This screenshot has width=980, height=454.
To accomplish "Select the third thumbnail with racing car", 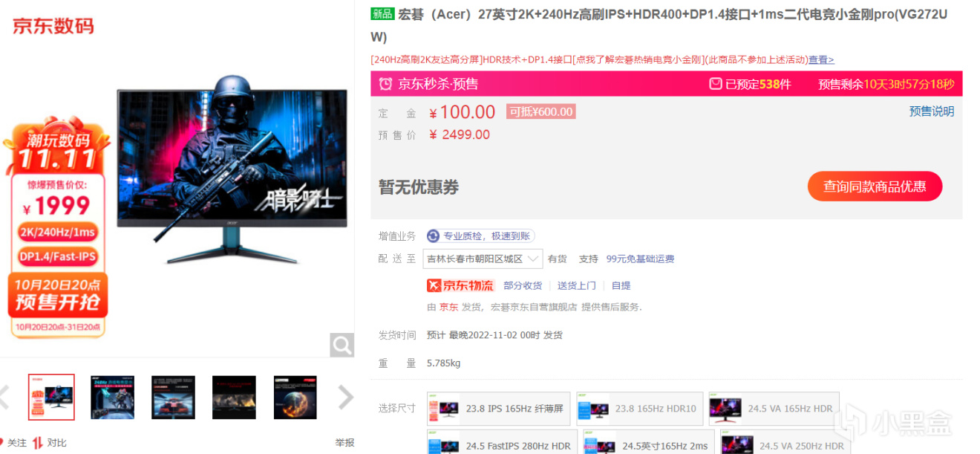I will click(173, 397).
